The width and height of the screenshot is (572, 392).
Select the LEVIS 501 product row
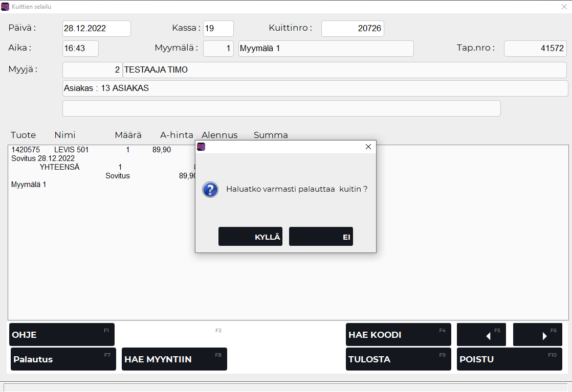click(72, 150)
